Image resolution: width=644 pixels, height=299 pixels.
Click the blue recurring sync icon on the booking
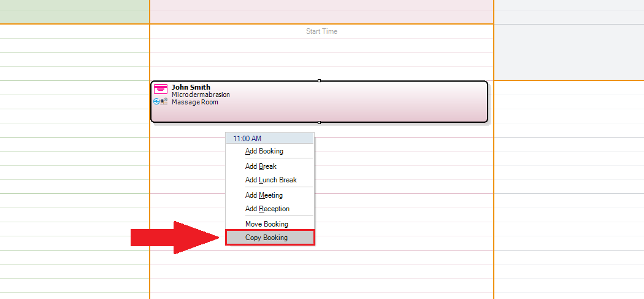[156, 101]
